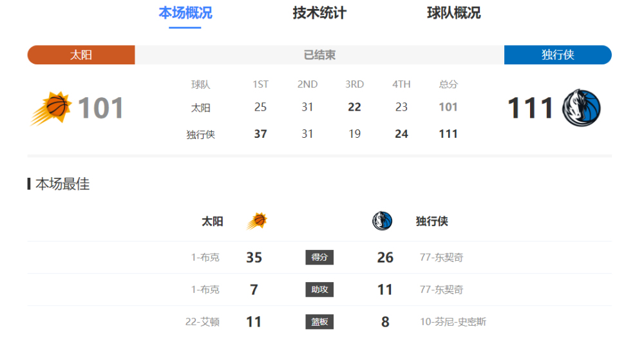Open player 77-东契奇 in the 得分 row
644x340 pixels.
[x=441, y=258]
